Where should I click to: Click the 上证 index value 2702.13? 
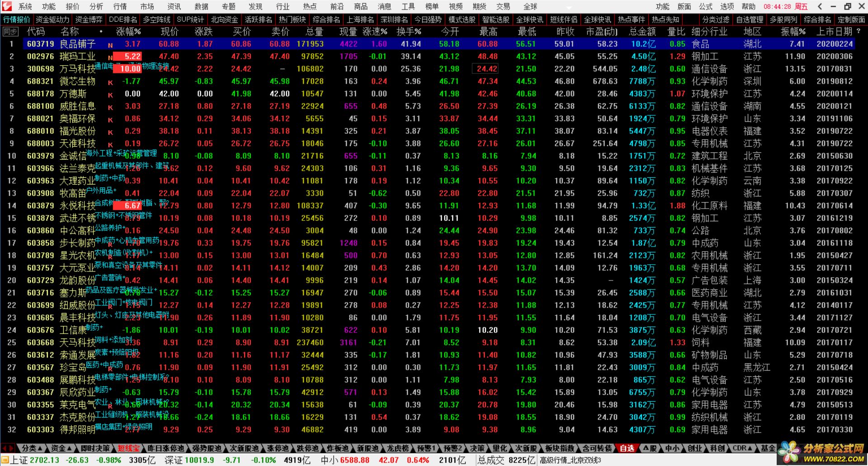point(44,460)
